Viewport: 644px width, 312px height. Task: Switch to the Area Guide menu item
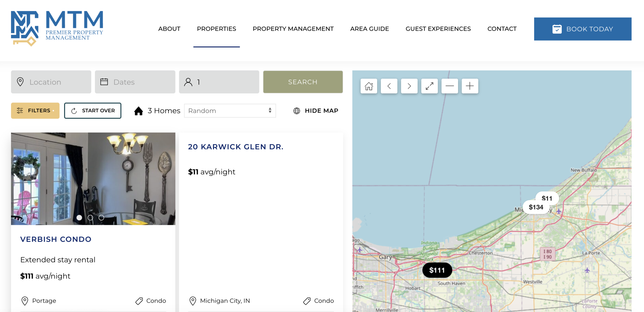pos(369,29)
